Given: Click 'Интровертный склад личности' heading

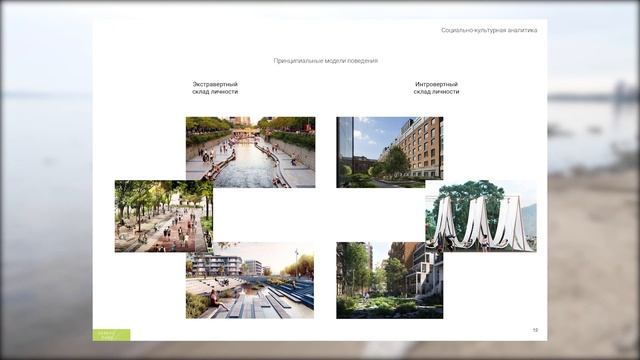Looking at the screenshot, I should click(x=436, y=88).
